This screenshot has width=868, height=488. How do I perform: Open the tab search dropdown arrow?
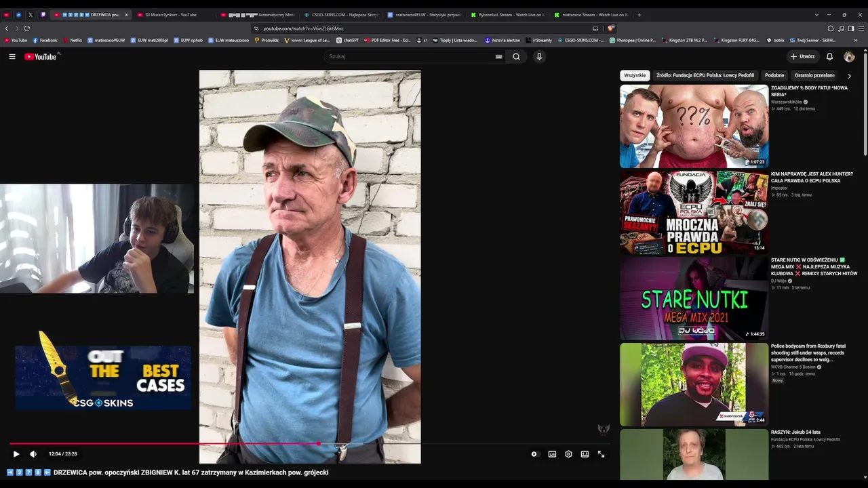click(816, 14)
